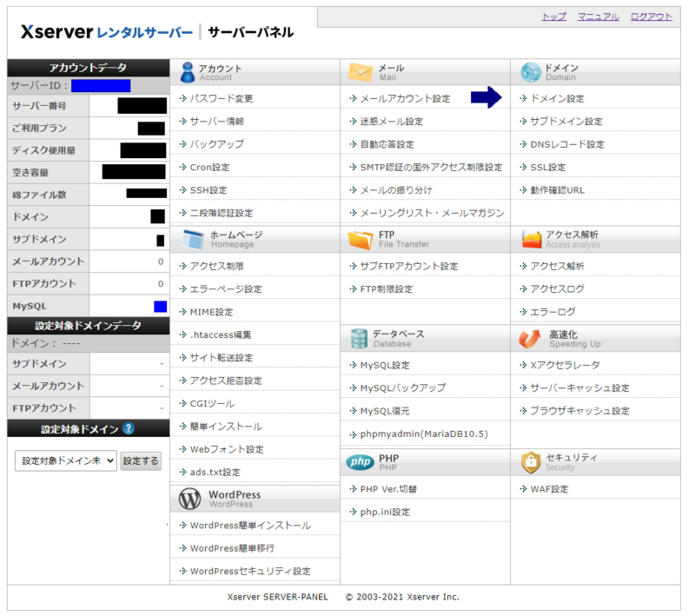Viewport: 695px width, 616px height.
Task: Open Cron設定
Action: click(x=209, y=167)
